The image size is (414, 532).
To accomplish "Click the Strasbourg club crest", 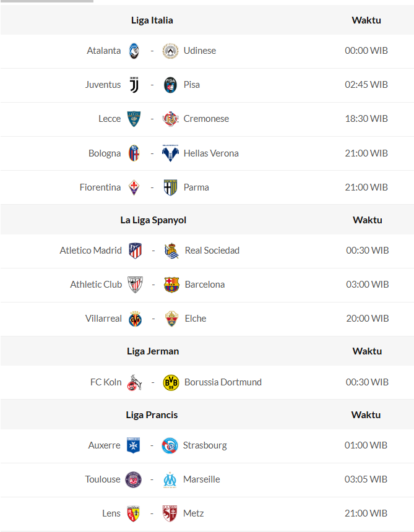I will click(x=170, y=445).
